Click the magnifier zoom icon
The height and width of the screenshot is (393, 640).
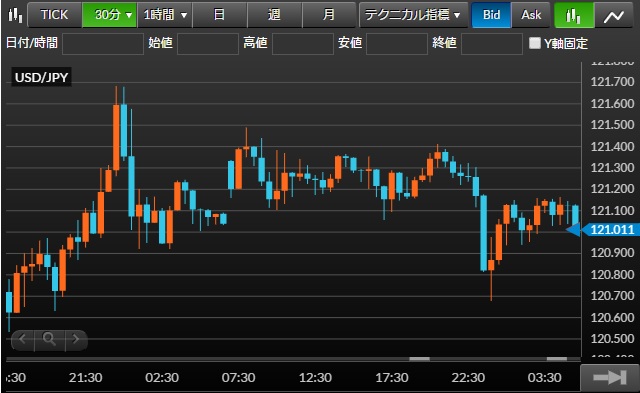[x=50, y=339]
